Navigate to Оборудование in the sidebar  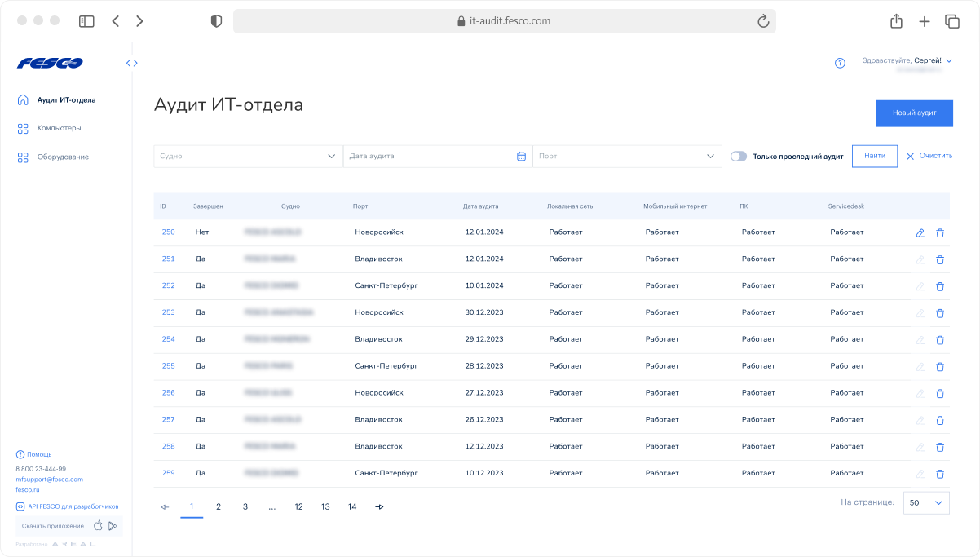pyautogui.click(x=63, y=157)
